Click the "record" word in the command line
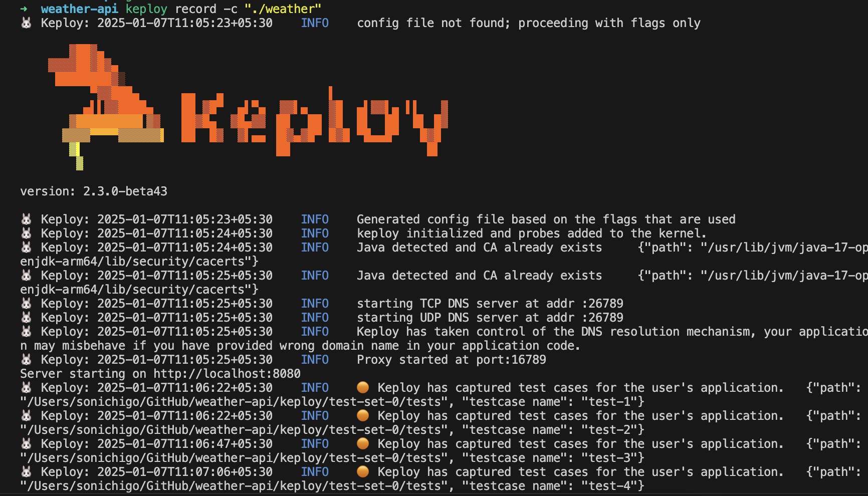868x496 pixels. 196,9
